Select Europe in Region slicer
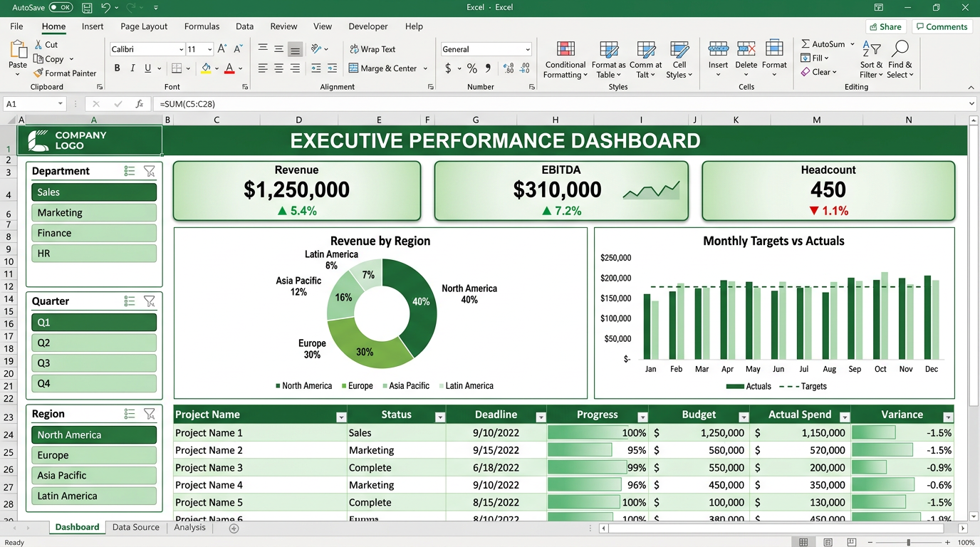 click(94, 455)
